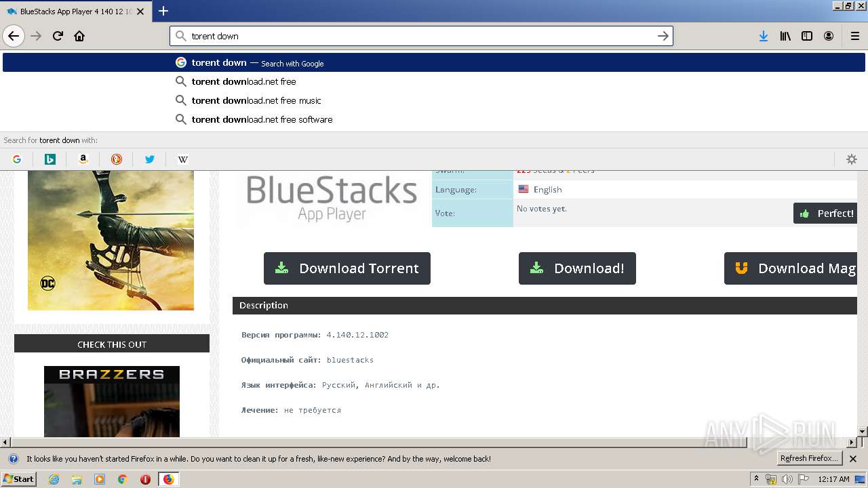Click the Download Magnet button
Viewport: 868px width, 488px height.
[791, 268]
